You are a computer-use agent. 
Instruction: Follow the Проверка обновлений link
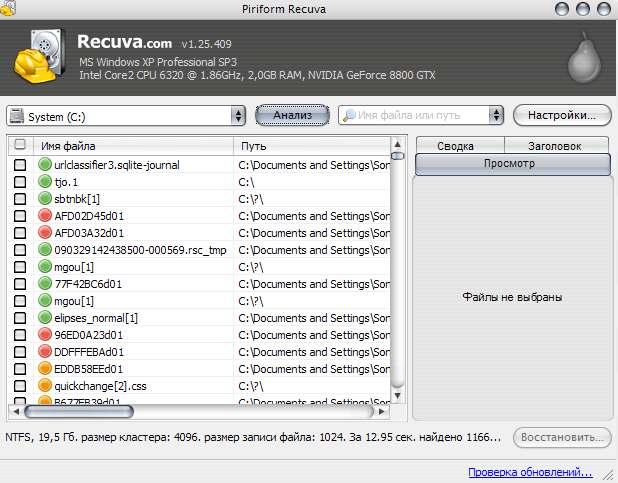tap(530, 472)
